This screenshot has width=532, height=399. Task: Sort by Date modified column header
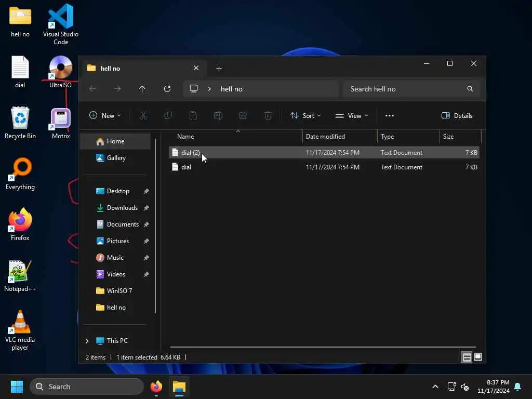340,137
